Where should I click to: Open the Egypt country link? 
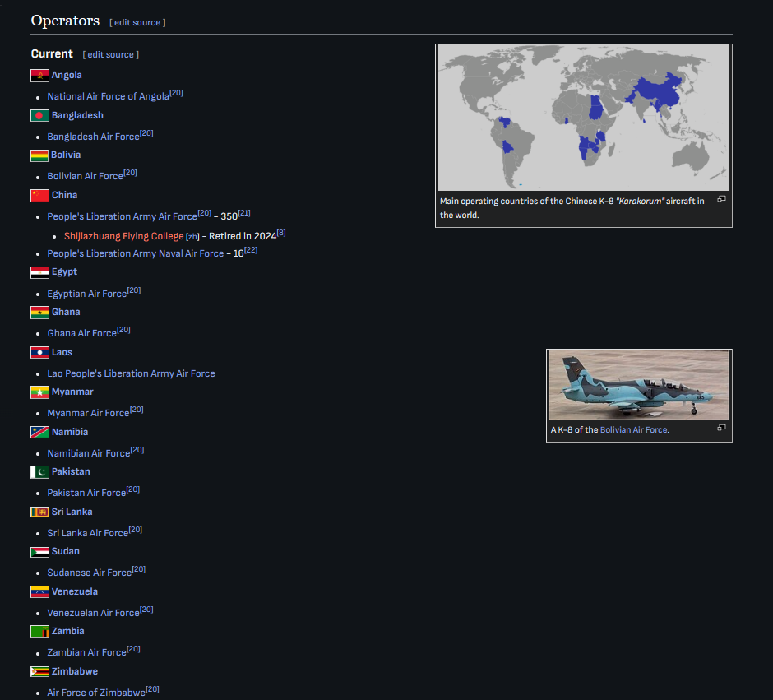pyautogui.click(x=65, y=272)
